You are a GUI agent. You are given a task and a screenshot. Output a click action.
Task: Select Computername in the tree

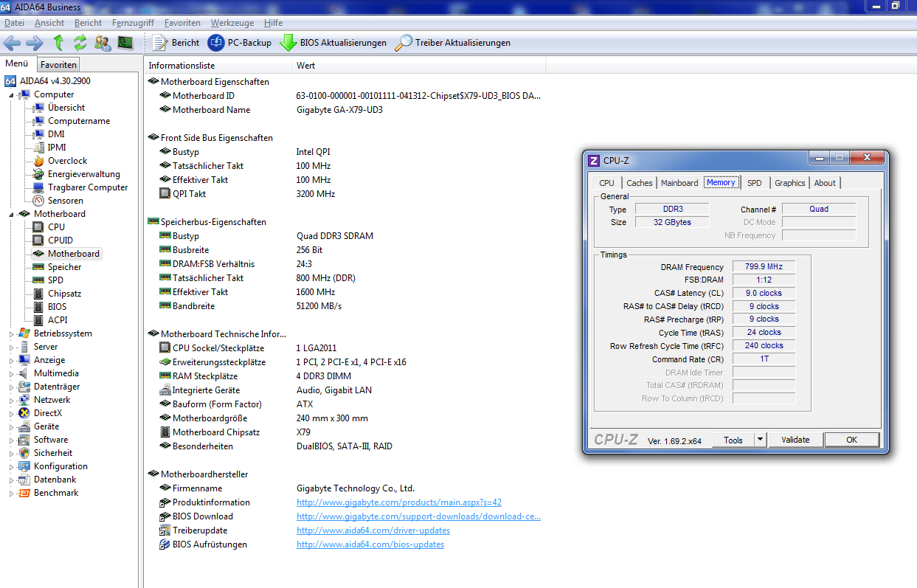click(79, 121)
